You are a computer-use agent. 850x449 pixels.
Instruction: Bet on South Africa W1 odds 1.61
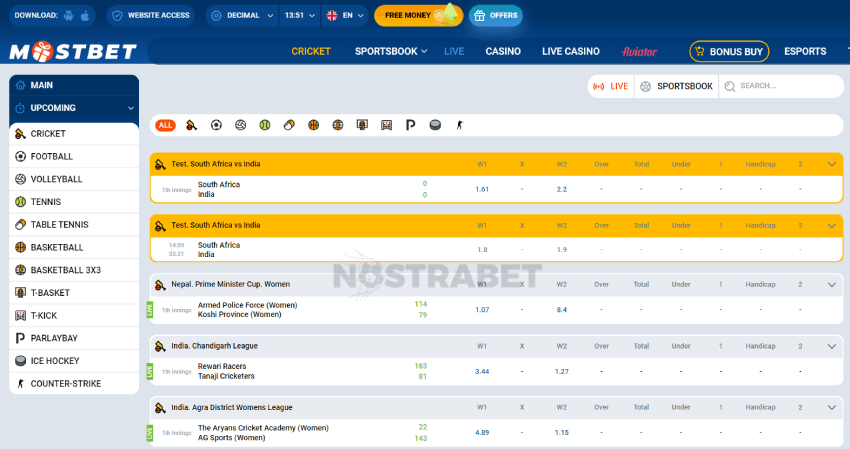click(x=482, y=189)
